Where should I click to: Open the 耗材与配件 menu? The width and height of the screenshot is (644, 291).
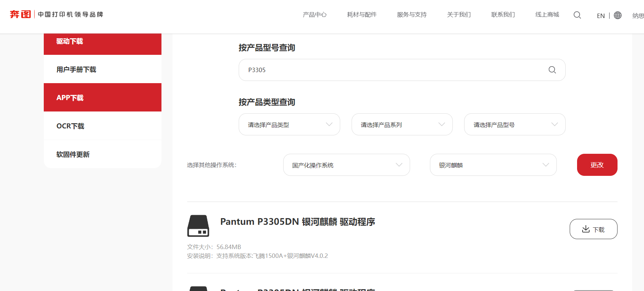362,15
